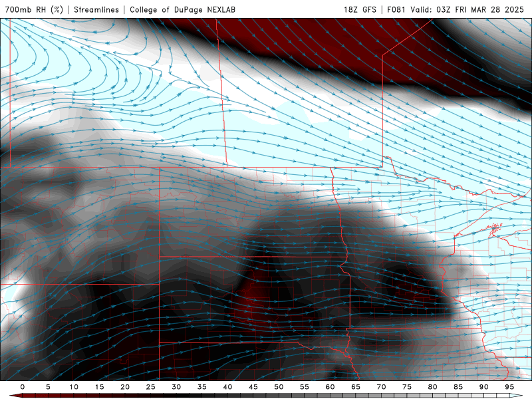
Task: Click 'Valid: 03Z FRI MAR 28 2025' text
Action: (467, 9)
